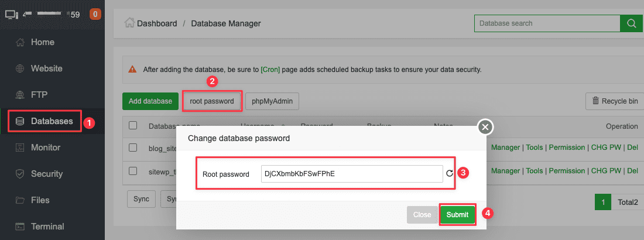644x240 pixels.
Task: Click the server monitor icon at top left
Action: click(x=12, y=15)
